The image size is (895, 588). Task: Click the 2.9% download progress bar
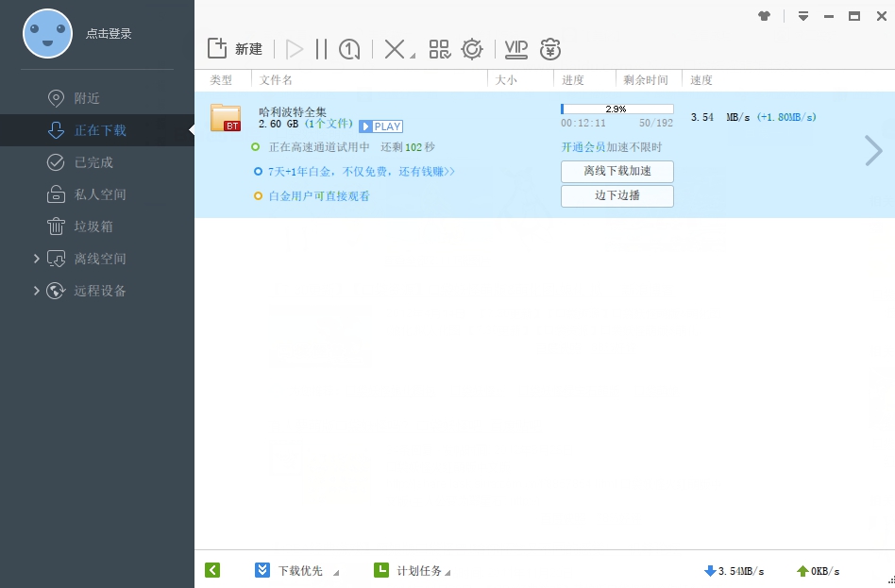pyautogui.click(x=616, y=109)
